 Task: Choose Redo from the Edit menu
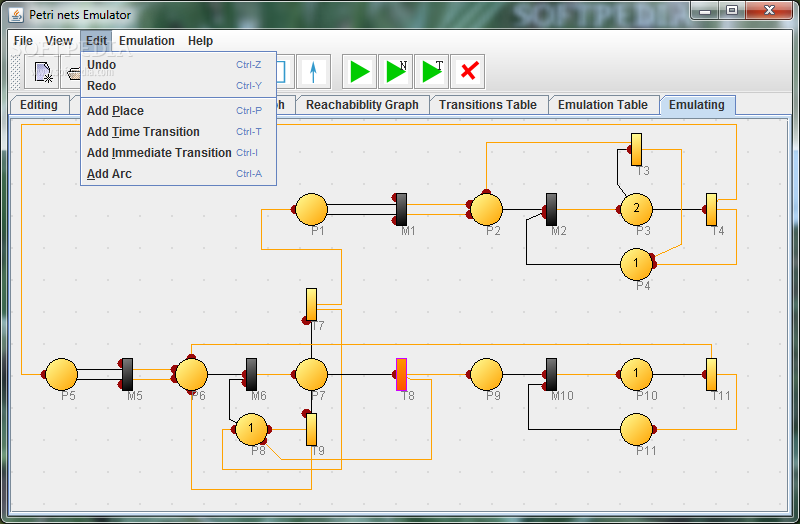coord(179,86)
